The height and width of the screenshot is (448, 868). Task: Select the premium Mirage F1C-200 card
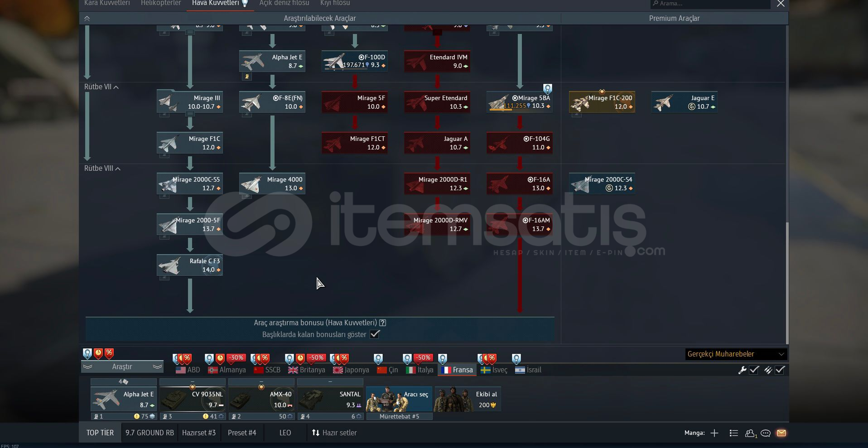[x=602, y=102]
